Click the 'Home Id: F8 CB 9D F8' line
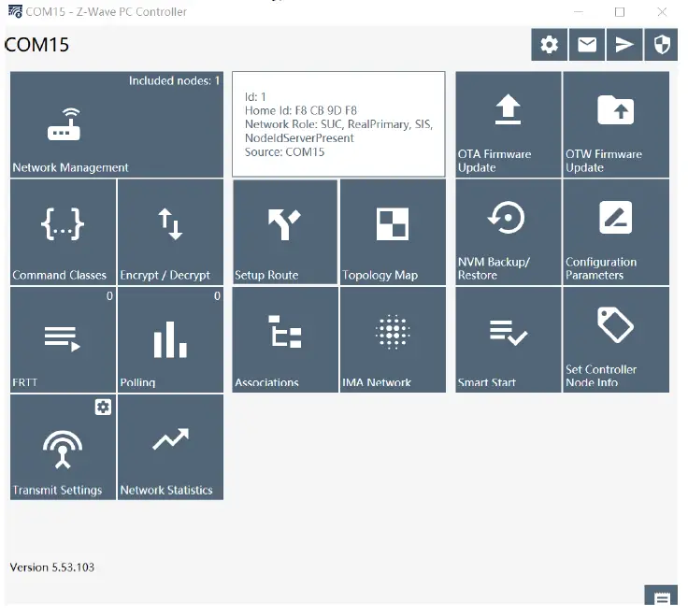This screenshot has width=688, height=616. click(301, 110)
